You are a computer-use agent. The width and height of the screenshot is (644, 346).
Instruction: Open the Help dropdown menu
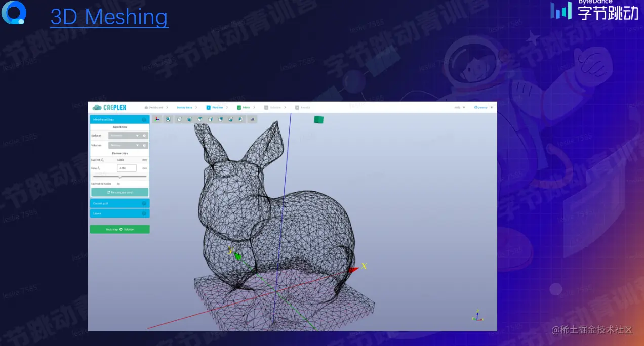click(460, 107)
